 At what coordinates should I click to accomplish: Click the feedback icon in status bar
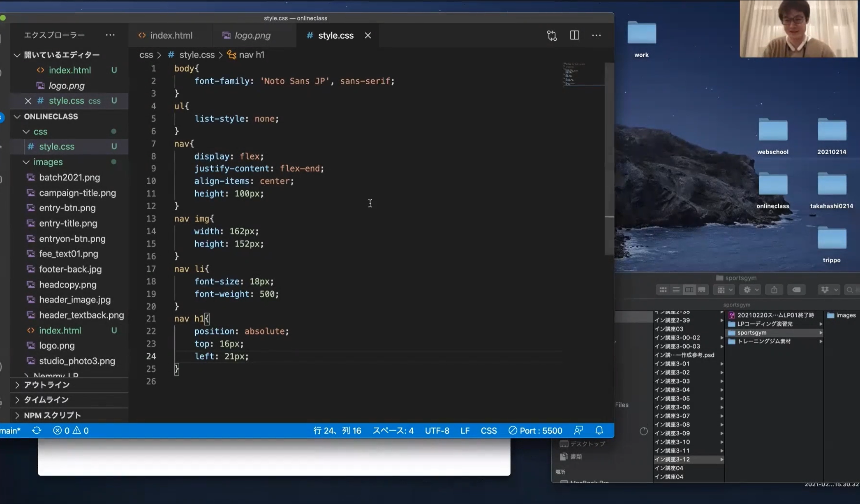[578, 430]
